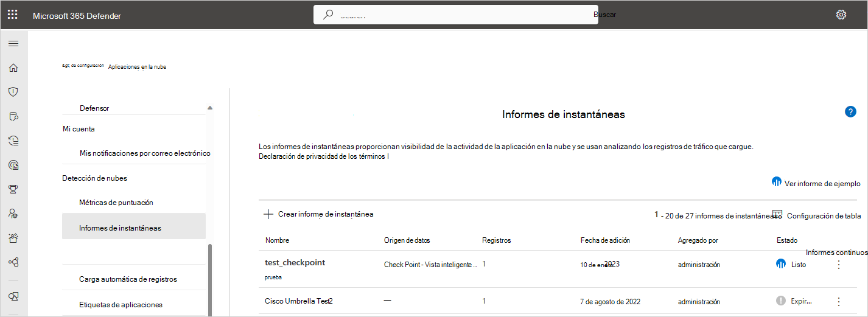Open the database hunting icon in rail
Viewport: 868px width, 317px height.
(x=13, y=116)
